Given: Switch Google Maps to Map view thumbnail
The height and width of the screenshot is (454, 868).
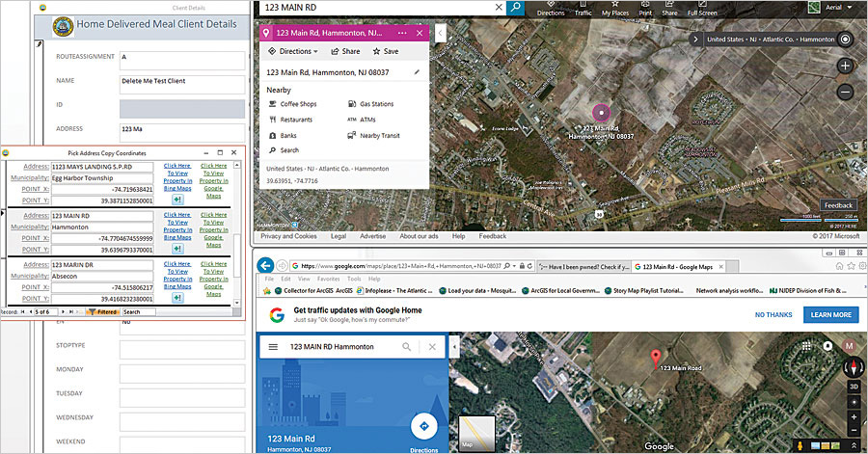Looking at the screenshot, I should (x=477, y=434).
